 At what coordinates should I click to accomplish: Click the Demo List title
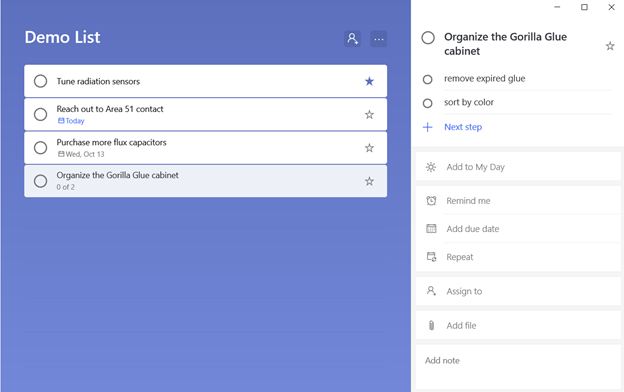coord(62,37)
